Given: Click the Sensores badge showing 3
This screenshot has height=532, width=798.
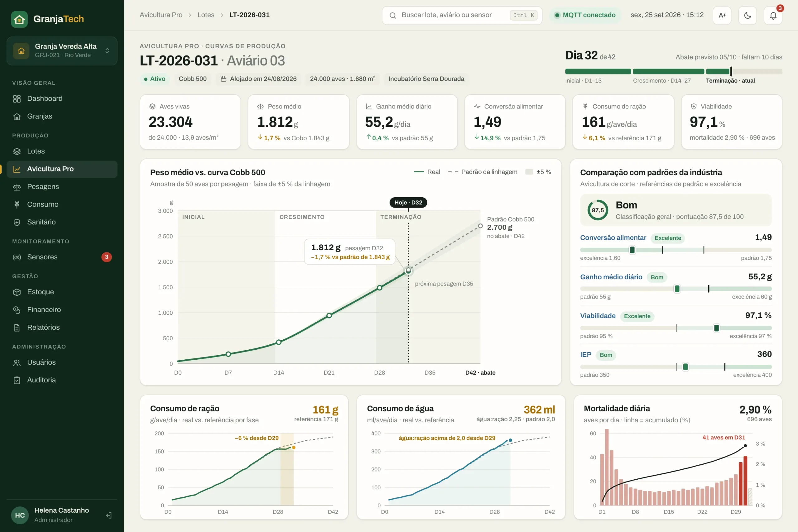Looking at the screenshot, I should (x=107, y=257).
